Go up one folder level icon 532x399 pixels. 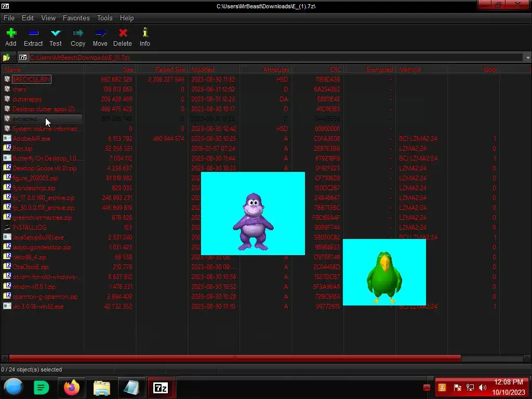[x=6, y=57]
